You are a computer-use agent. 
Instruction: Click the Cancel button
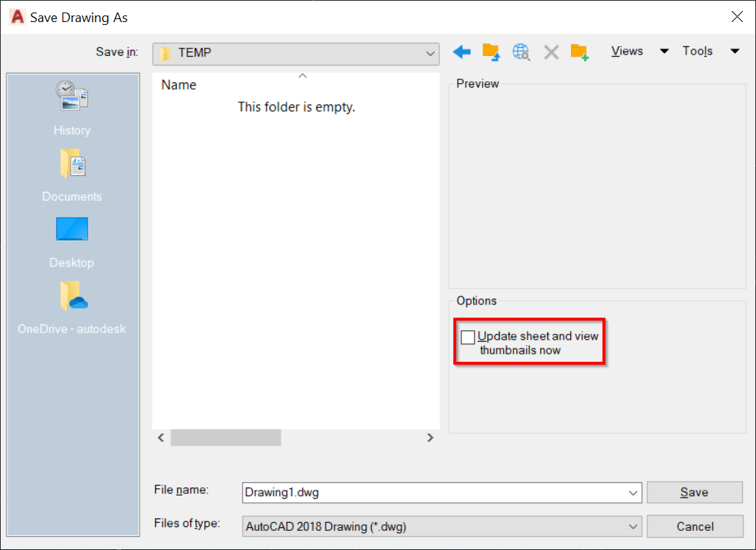pos(694,526)
